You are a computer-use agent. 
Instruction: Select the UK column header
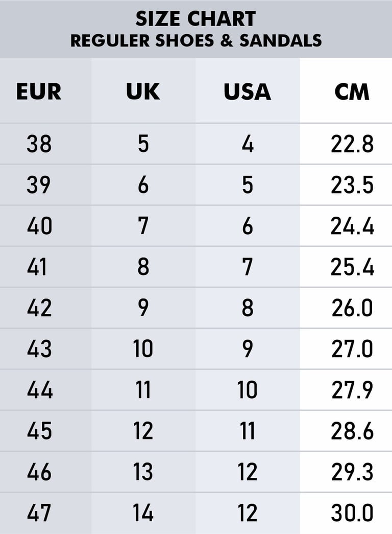(x=143, y=91)
